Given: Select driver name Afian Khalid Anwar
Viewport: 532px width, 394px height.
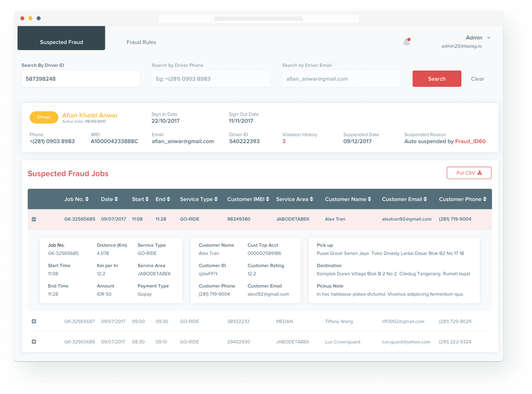Looking at the screenshot, I should click(90, 115).
